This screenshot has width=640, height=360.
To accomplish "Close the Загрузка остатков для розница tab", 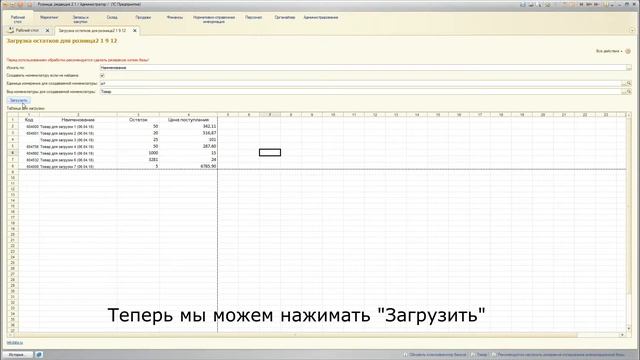I will tap(135, 31).
